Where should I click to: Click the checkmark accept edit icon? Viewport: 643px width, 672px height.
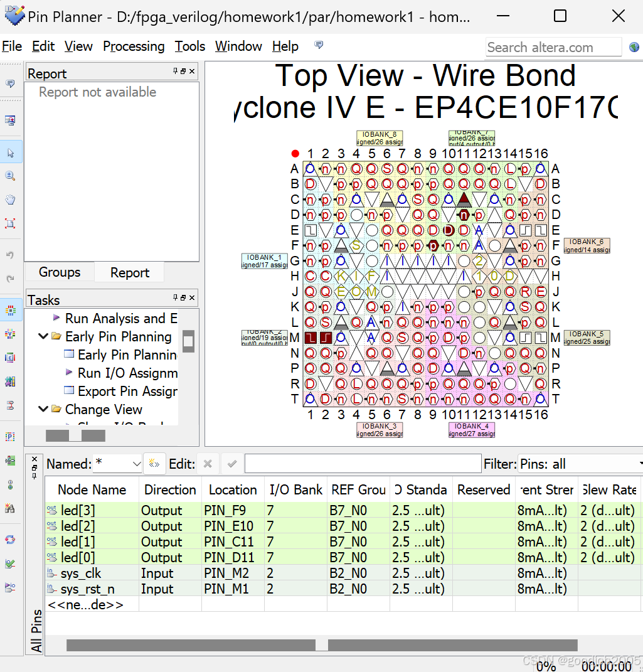coord(231,464)
